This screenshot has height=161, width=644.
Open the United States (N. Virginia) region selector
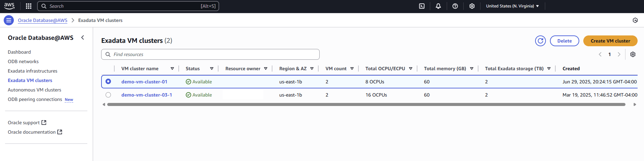513,6
